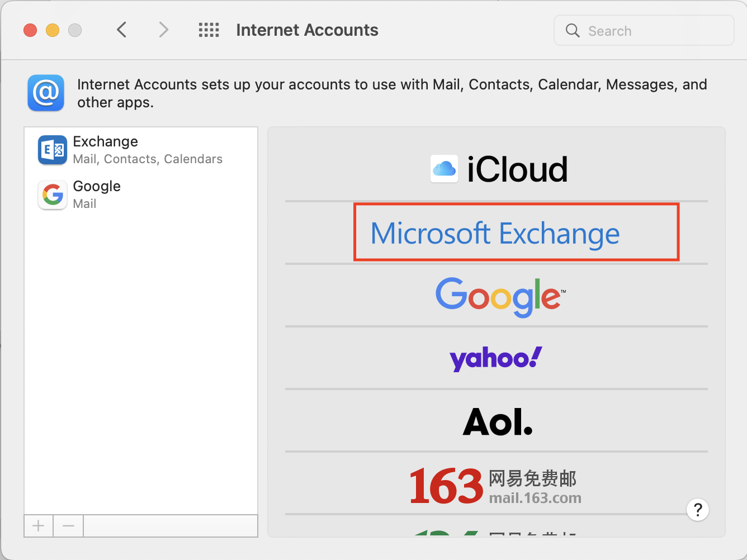Go back with the left chevron
The height and width of the screenshot is (560, 747).
[122, 30]
